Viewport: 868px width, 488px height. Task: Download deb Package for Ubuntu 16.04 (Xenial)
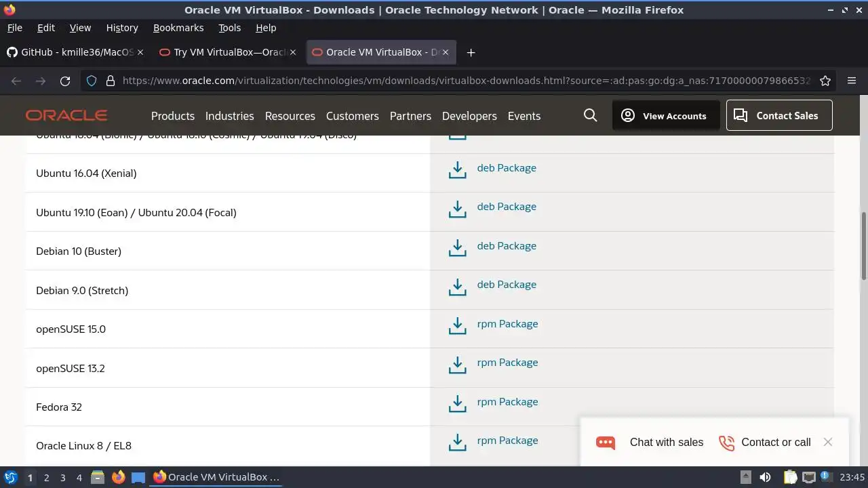click(507, 168)
